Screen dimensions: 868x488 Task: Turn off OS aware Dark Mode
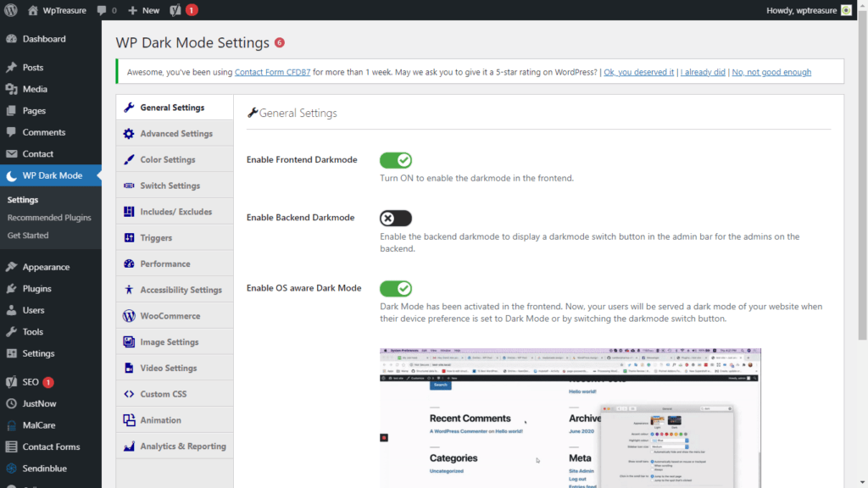[x=395, y=288]
